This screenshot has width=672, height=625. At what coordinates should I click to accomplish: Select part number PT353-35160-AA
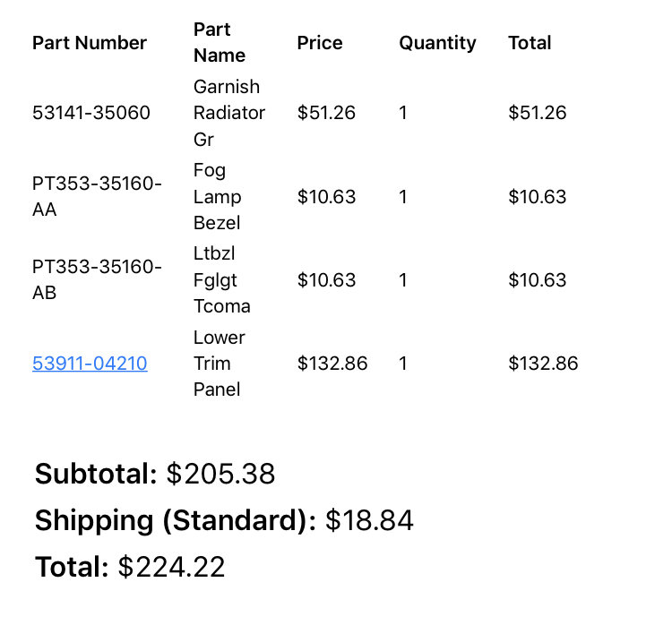tap(98, 197)
